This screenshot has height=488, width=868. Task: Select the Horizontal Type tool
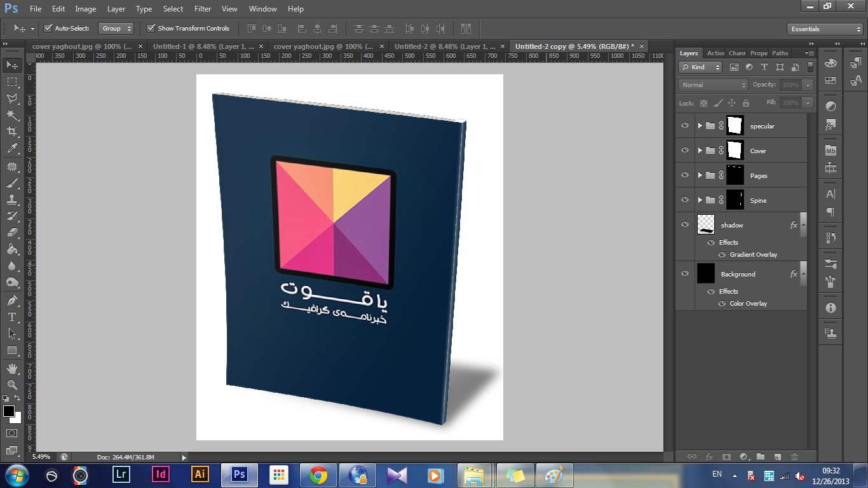point(11,316)
